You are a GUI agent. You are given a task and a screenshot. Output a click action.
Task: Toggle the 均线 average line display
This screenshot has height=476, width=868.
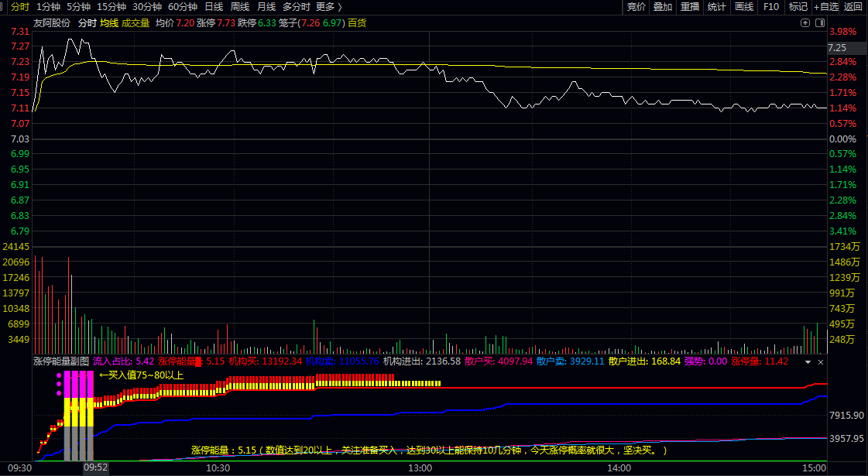tap(108, 23)
